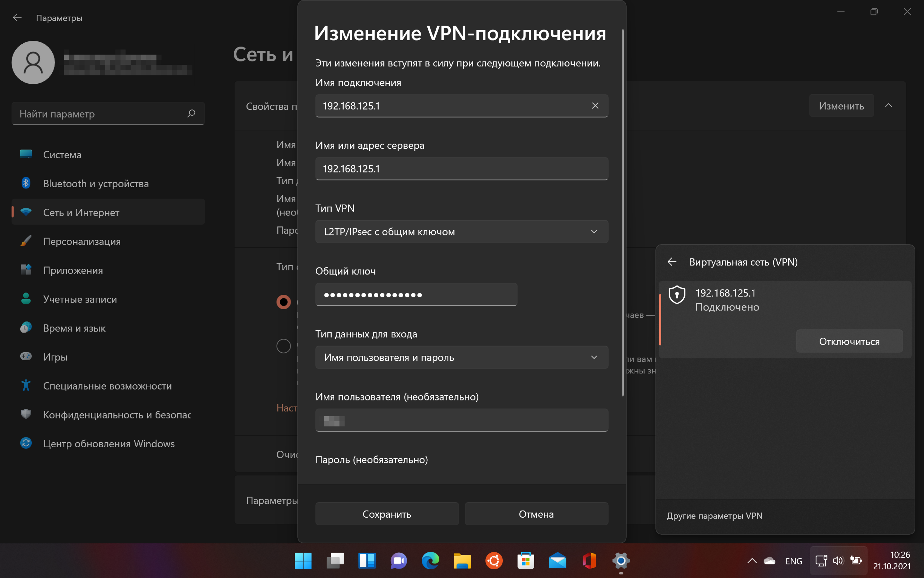
Task: Click Отмена button in VPN dialog
Action: click(x=536, y=514)
